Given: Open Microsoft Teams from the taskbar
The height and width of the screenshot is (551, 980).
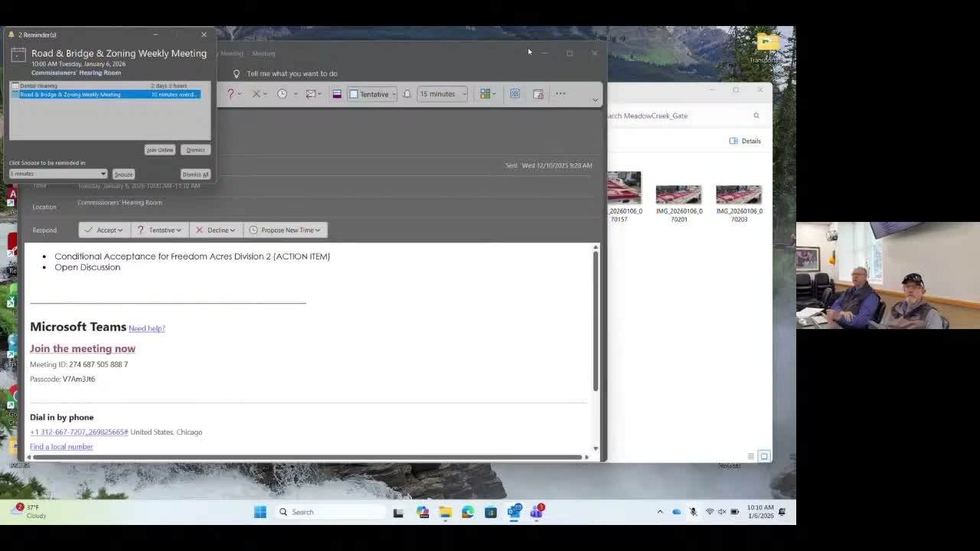Looking at the screenshot, I should click(537, 511).
